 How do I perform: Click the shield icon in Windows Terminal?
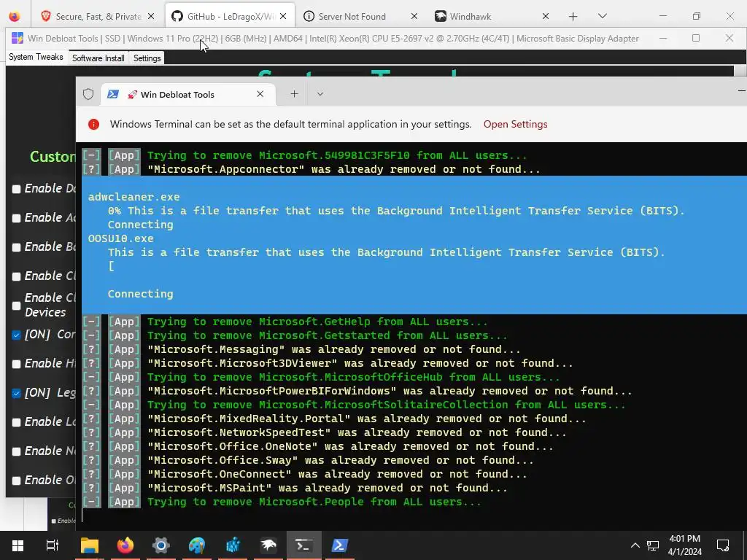point(88,94)
